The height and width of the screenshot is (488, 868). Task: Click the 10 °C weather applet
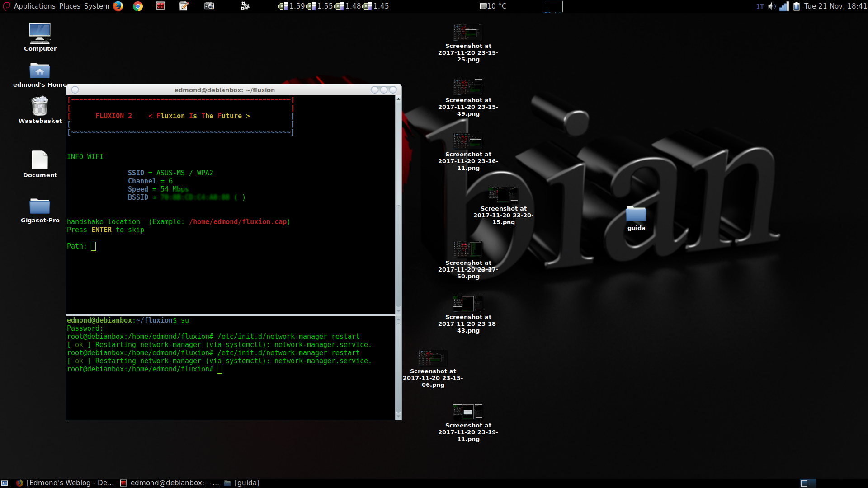pos(493,6)
